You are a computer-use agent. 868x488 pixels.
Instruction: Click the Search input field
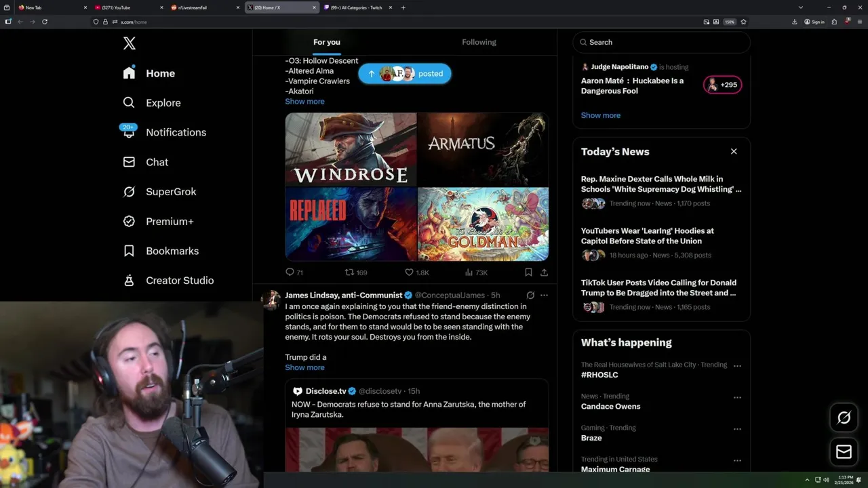pos(662,42)
